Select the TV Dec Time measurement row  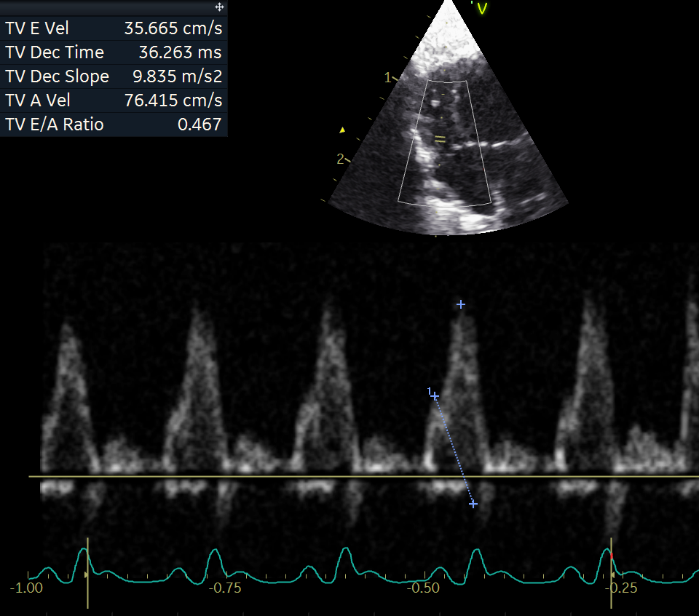pos(114,52)
